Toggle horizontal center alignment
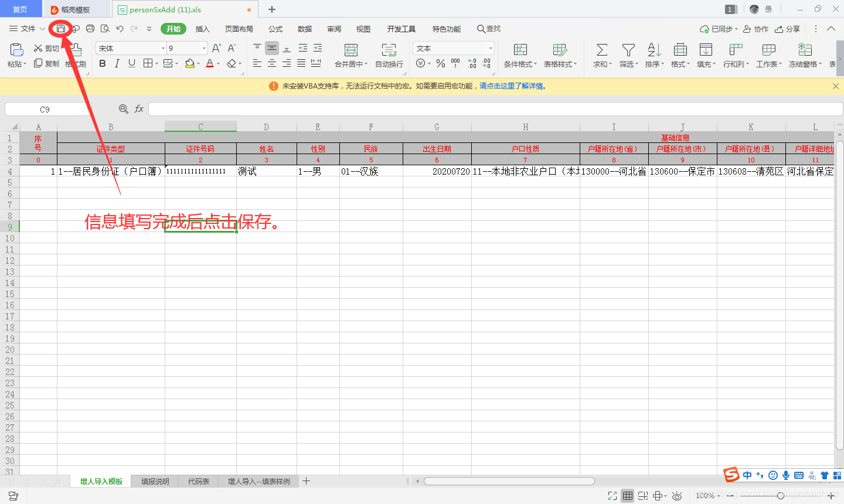The width and height of the screenshot is (844, 504). click(272, 63)
